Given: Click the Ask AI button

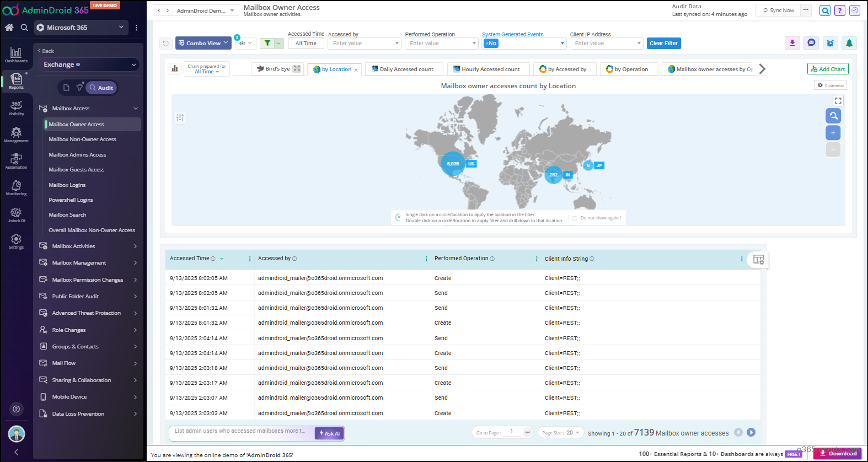Looking at the screenshot, I should 329,433.
